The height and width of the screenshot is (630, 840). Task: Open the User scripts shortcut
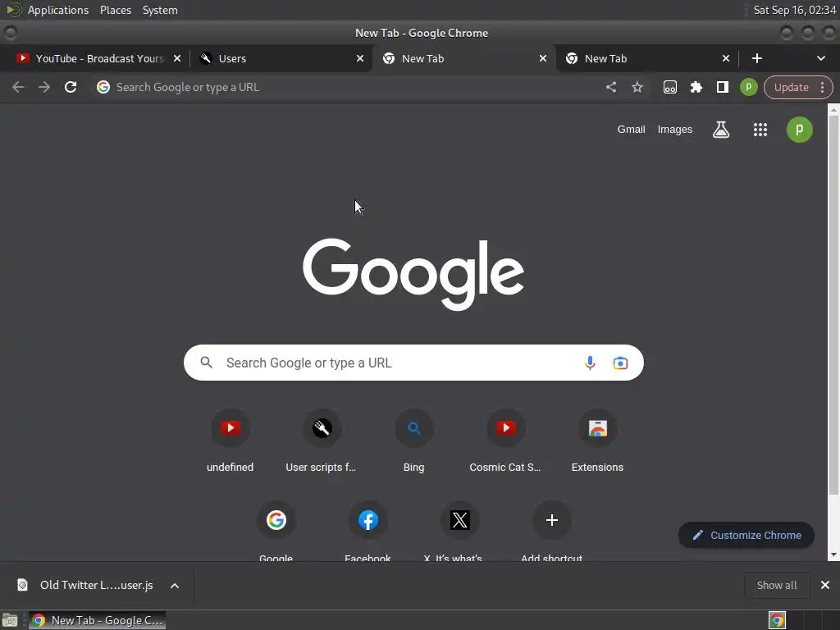click(322, 441)
